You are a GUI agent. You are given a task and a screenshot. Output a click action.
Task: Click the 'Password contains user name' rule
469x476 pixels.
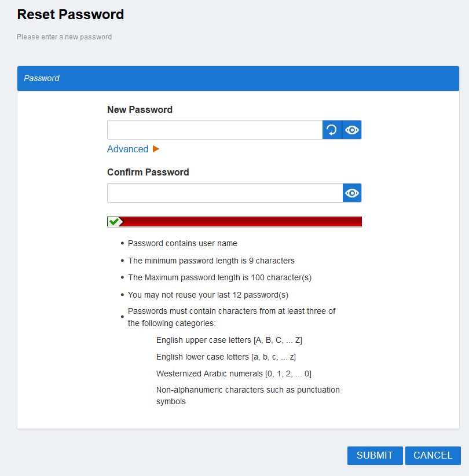tap(182, 243)
